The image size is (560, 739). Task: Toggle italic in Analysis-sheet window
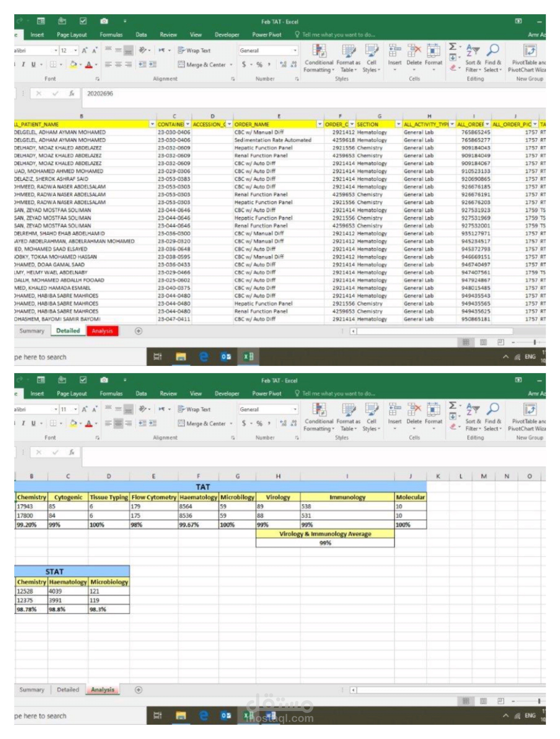tap(23, 423)
